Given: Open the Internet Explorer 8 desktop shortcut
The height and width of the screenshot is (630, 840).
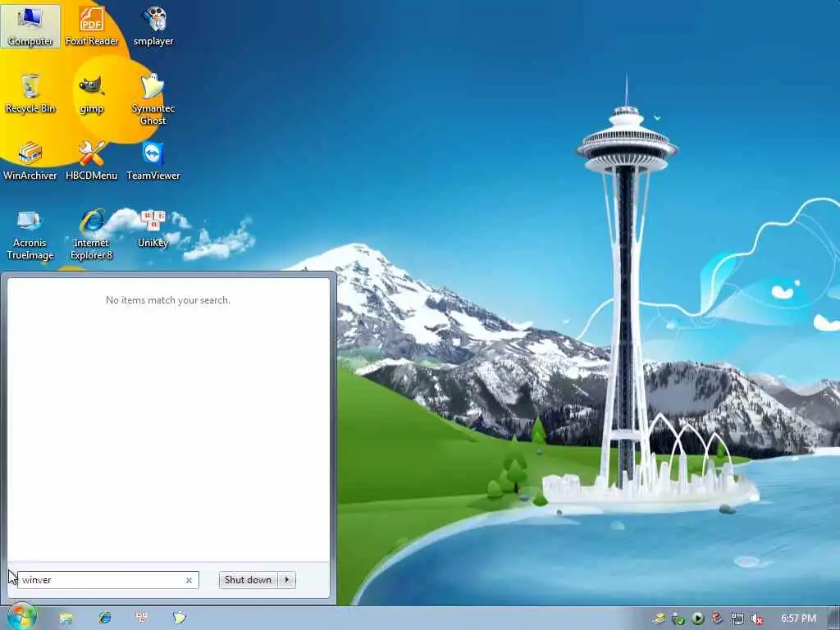Looking at the screenshot, I should click(92, 234).
